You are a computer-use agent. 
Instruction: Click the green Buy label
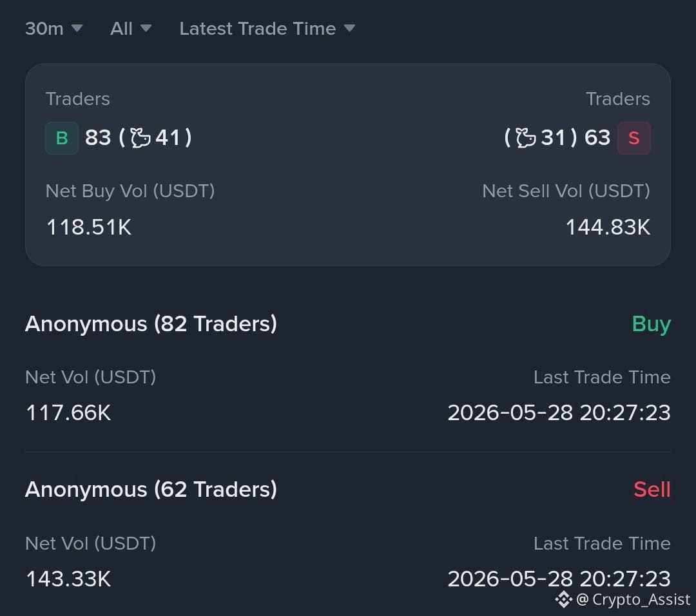651,324
